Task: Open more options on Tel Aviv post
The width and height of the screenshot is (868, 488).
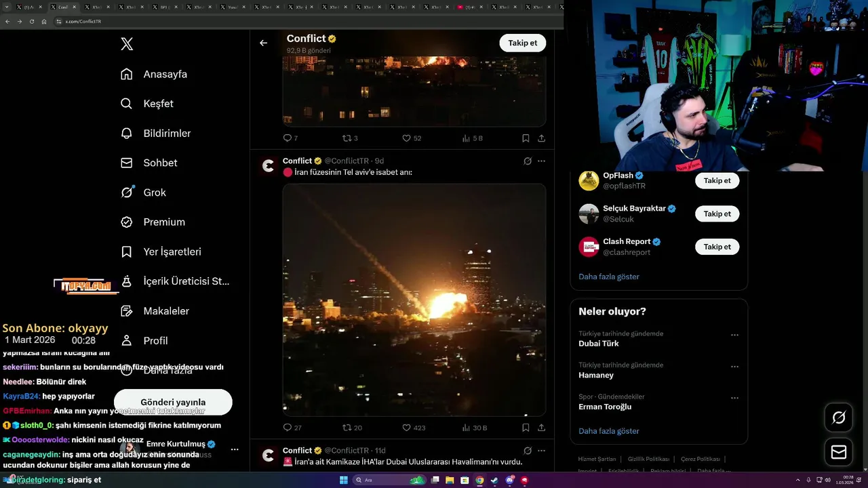Action: point(541,161)
